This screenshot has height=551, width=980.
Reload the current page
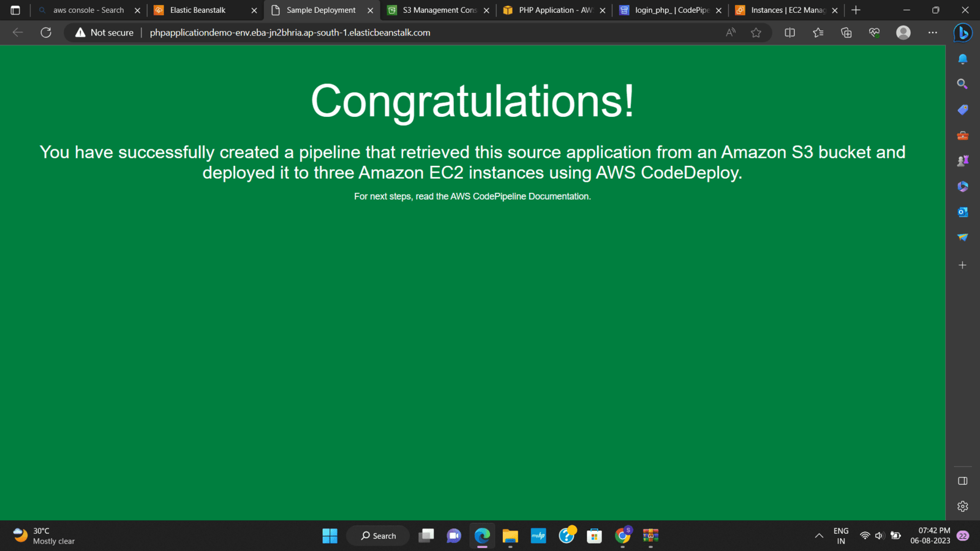[46, 32]
